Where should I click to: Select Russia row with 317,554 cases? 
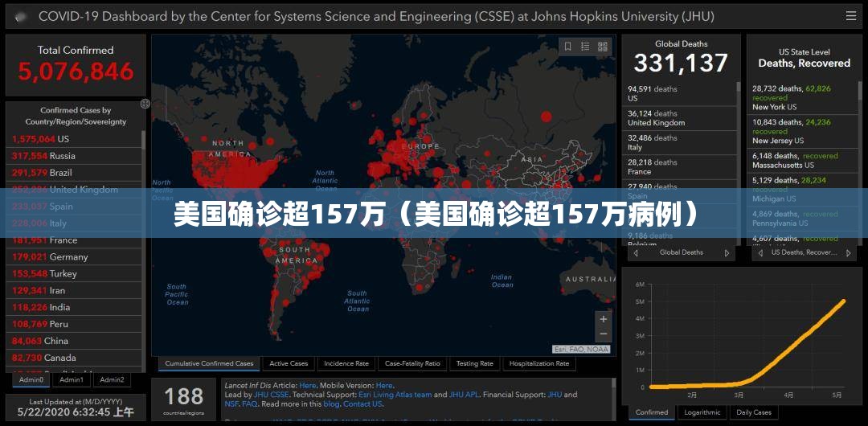74,156
